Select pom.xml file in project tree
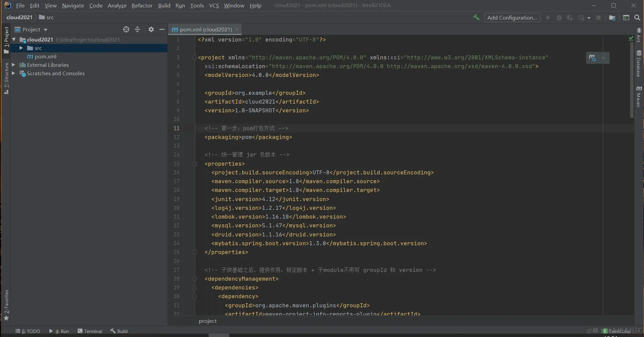The width and height of the screenshot is (644, 337). pos(45,56)
